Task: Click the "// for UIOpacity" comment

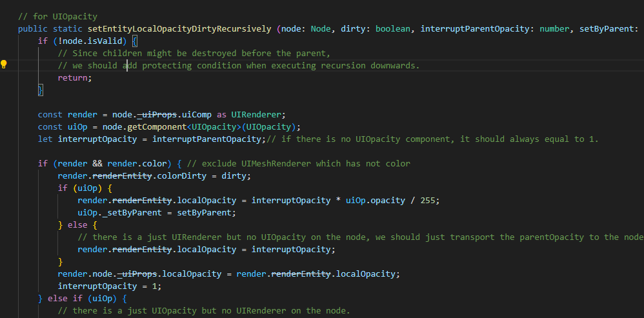Action: point(57,16)
